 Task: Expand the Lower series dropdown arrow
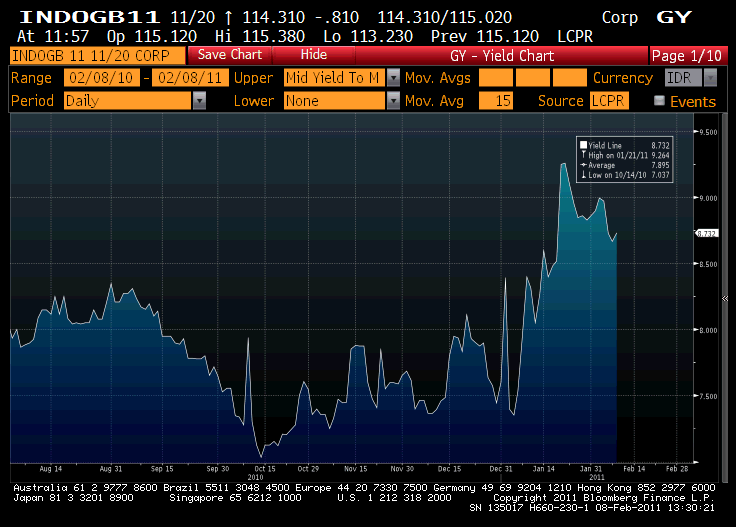[x=393, y=100]
